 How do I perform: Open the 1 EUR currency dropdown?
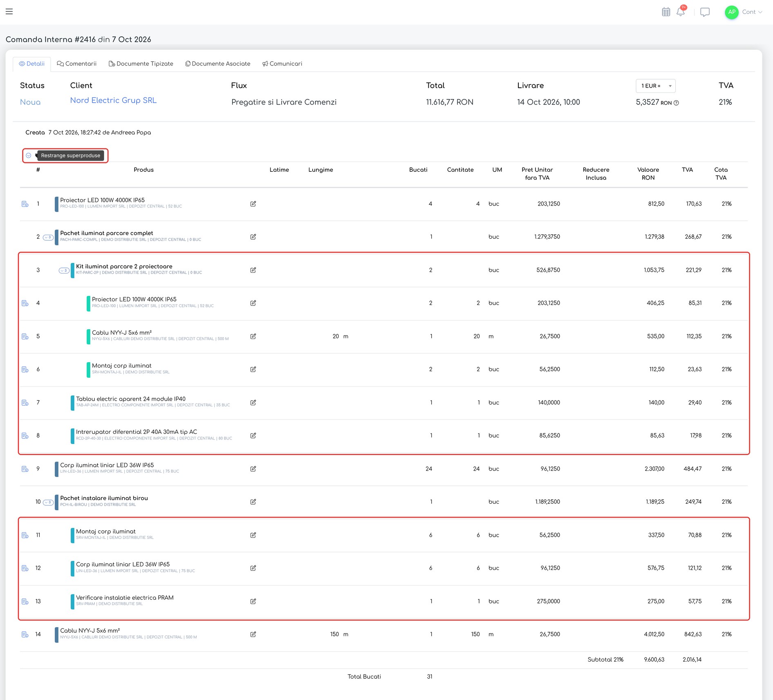tap(656, 86)
